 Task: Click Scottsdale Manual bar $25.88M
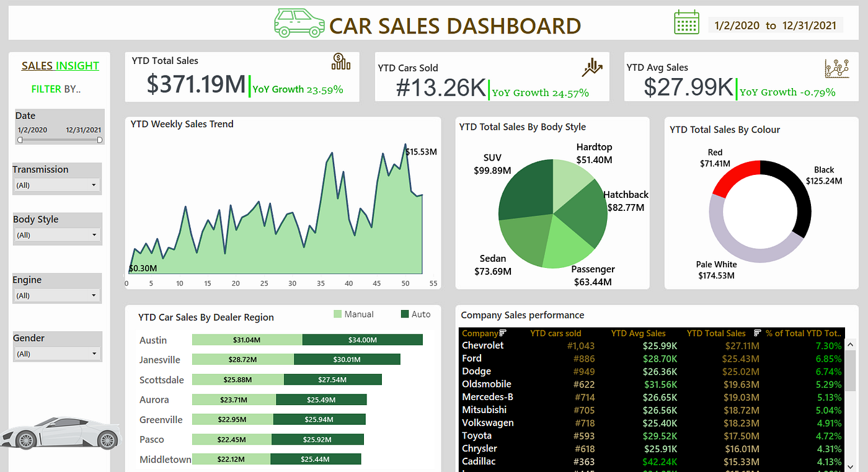237,380
